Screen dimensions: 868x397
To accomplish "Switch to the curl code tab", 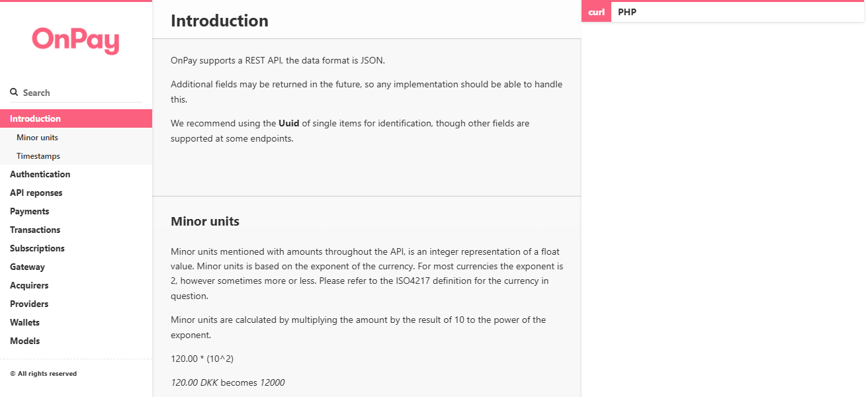I will click(595, 11).
